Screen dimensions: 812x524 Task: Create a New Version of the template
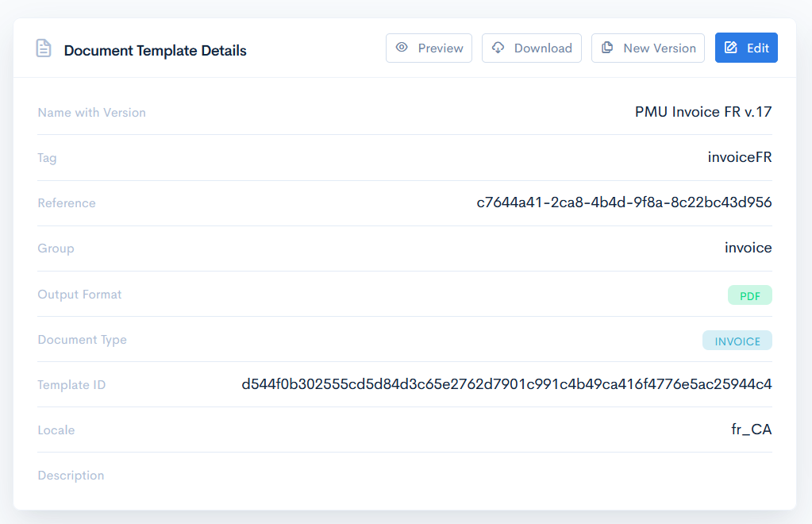click(648, 48)
